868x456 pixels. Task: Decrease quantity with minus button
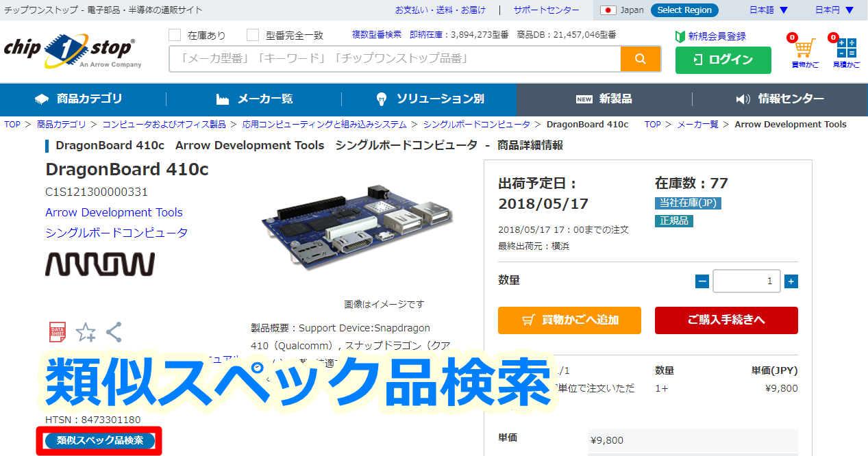click(702, 281)
